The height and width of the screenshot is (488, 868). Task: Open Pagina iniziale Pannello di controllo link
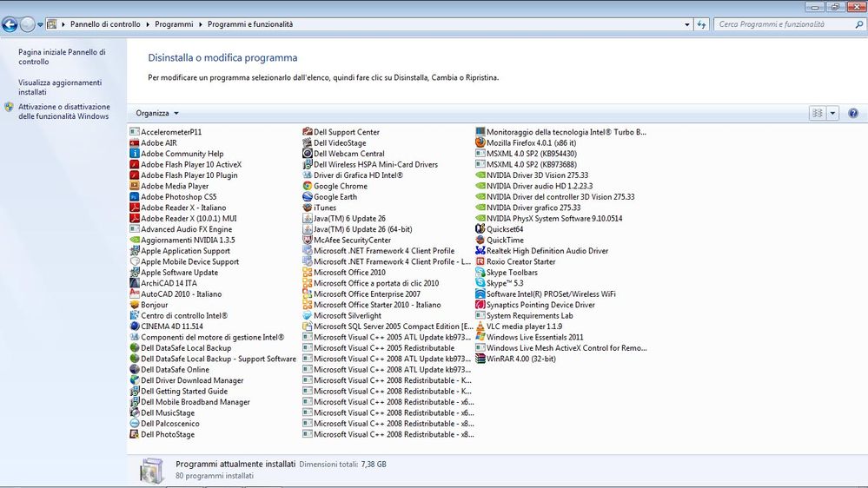(x=62, y=57)
